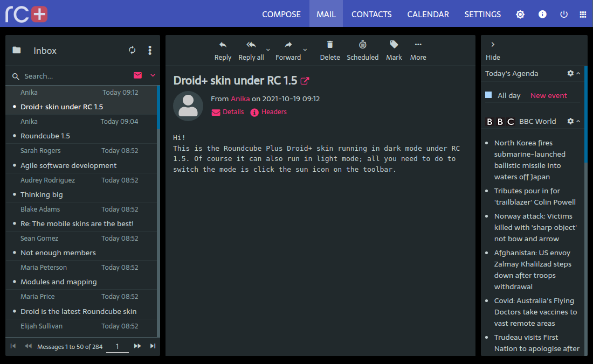
Task: Open the About info icon in header
Action: click(542, 15)
